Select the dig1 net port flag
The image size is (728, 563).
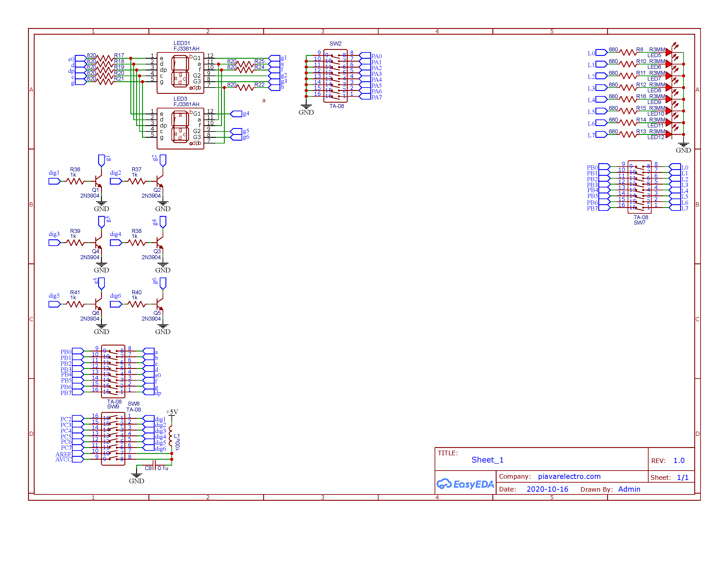[54, 181]
